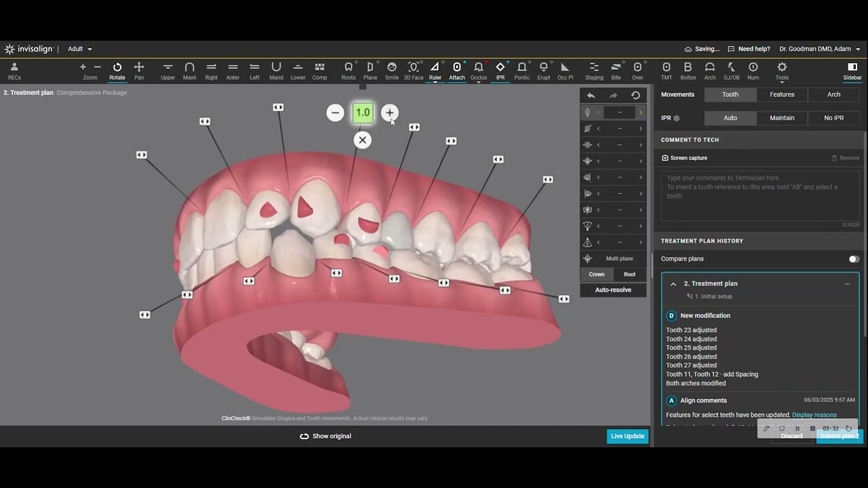868x488 pixels.
Task: Switch to the Upper arch view
Action: click(167, 70)
